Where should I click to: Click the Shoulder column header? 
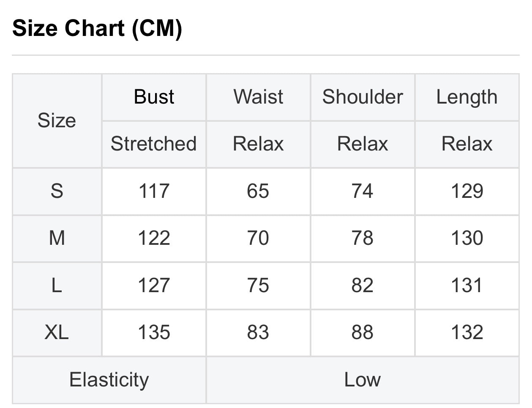point(363,97)
